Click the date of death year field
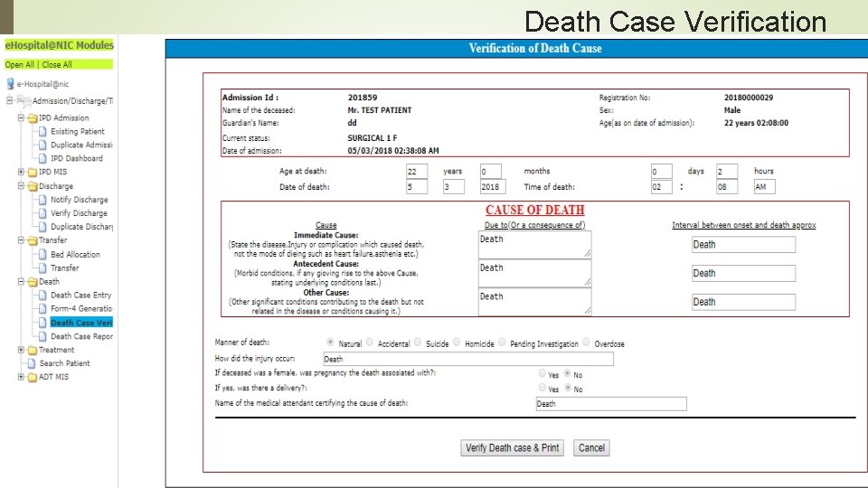Screen dimensions: 868x488 pos(493,186)
